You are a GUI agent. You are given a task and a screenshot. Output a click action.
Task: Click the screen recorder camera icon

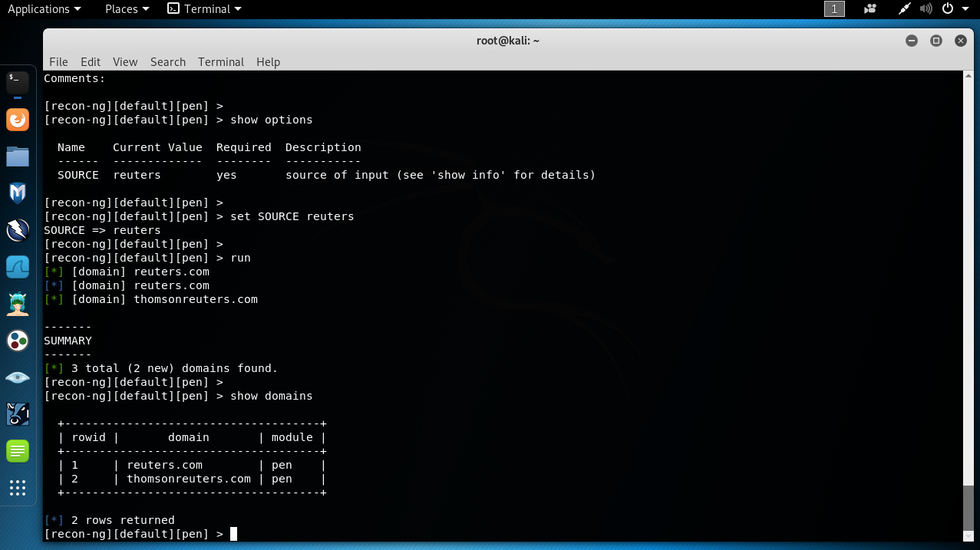pos(870,9)
